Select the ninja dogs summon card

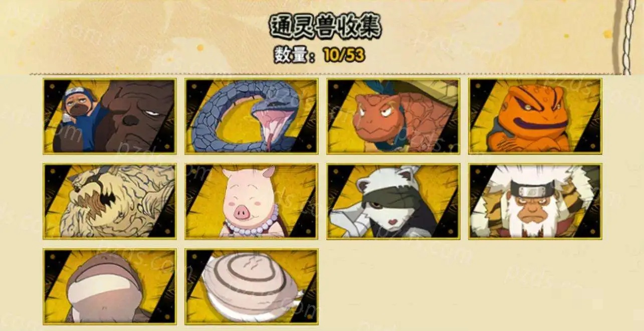click(109, 116)
